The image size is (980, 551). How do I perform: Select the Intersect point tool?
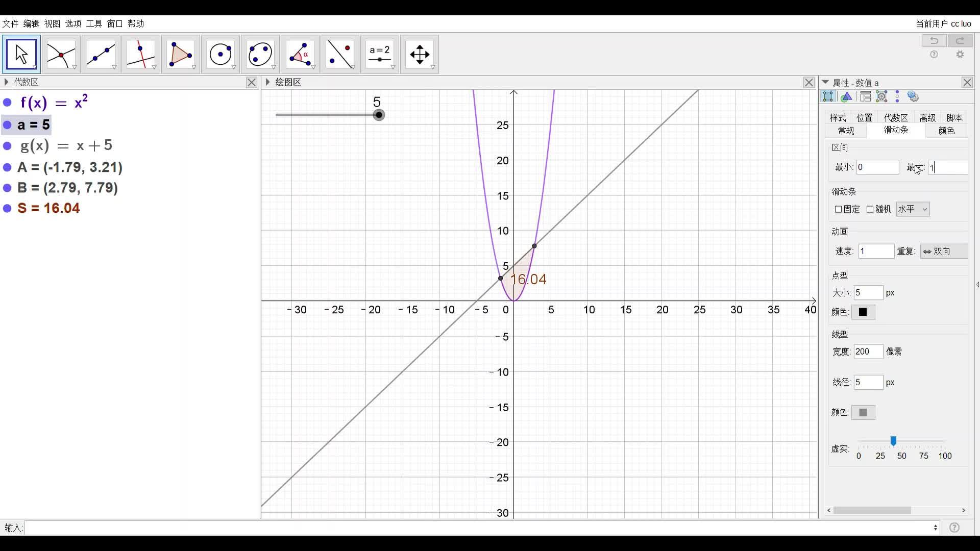point(61,54)
